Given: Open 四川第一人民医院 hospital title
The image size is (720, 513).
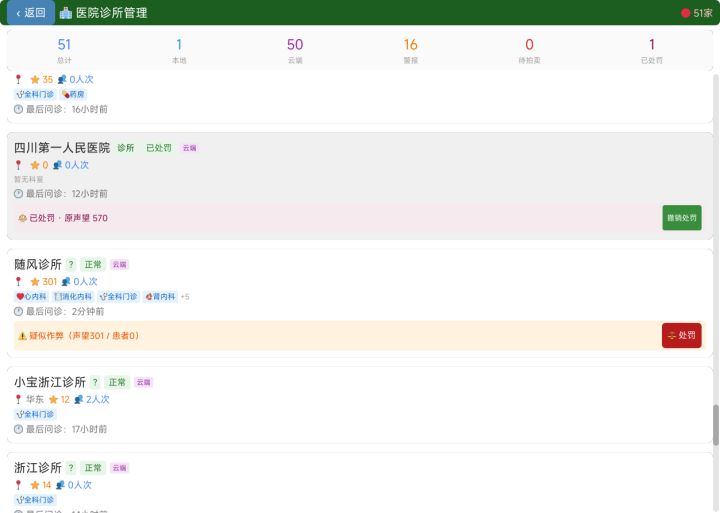Looking at the screenshot, I should click(x=62, y=147).
